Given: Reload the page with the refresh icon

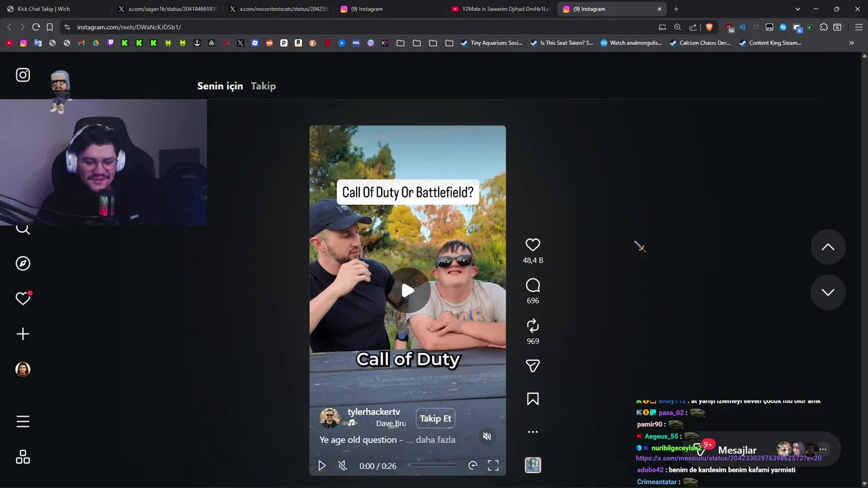Looking at the screenshot, I should [36, 27].
